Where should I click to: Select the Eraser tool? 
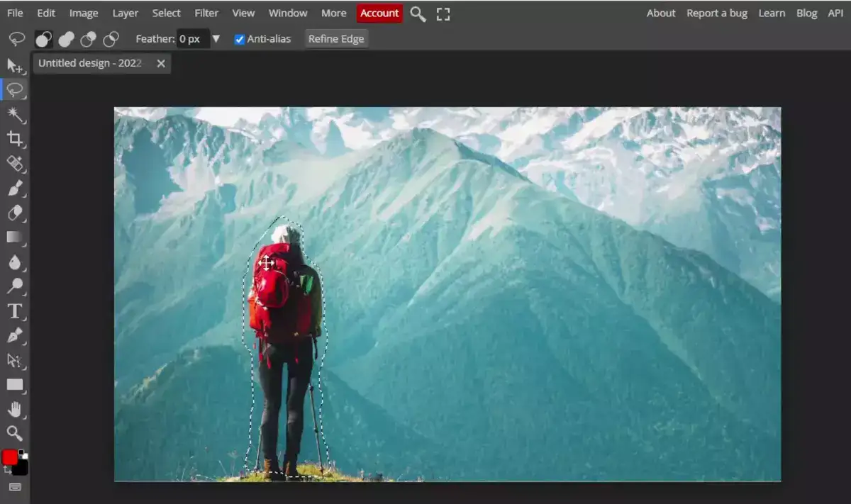coord(15,213)
